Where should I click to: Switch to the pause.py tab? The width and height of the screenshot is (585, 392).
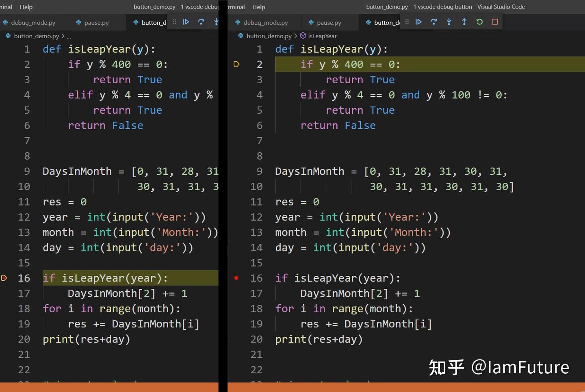click(x=329, y=22)
